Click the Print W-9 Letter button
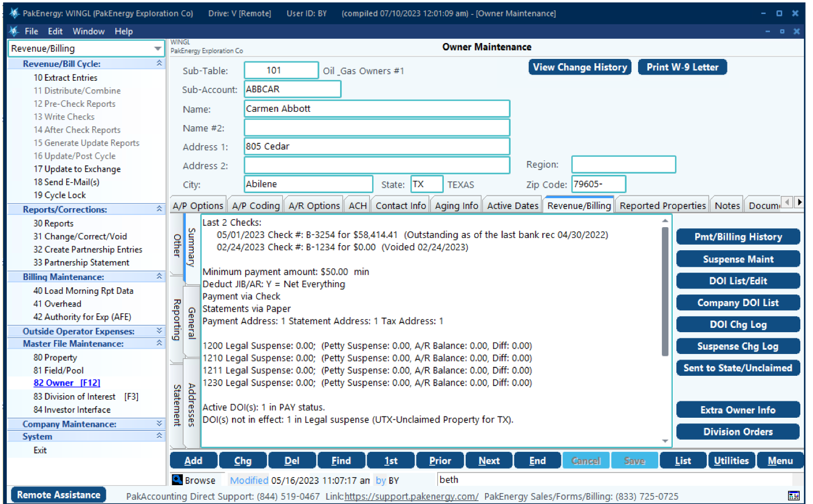The width and height of the screenshot is (813, 504). tap(682, 67)
